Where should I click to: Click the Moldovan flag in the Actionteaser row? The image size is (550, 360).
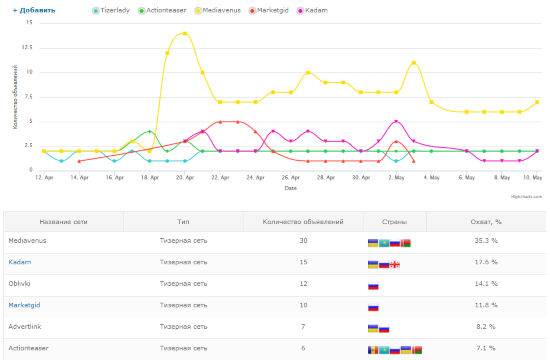pyautogui.click(x=373, y=350)
